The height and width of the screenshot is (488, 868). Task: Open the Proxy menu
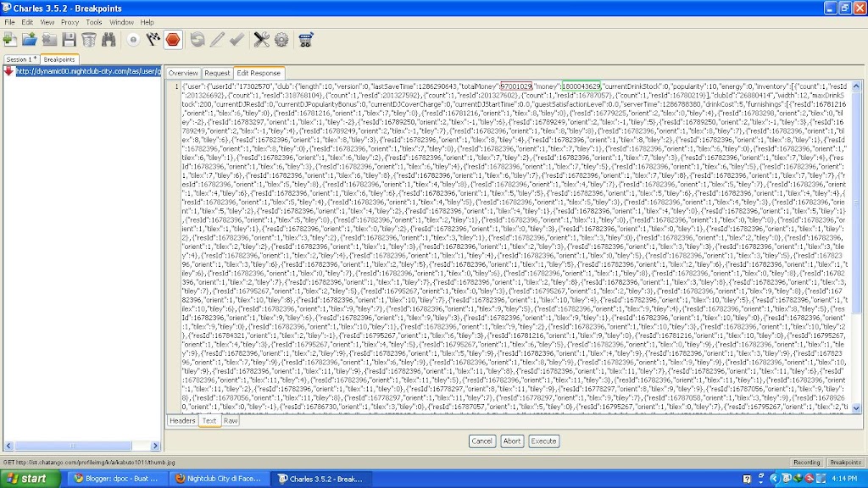(x=70, y=22)
